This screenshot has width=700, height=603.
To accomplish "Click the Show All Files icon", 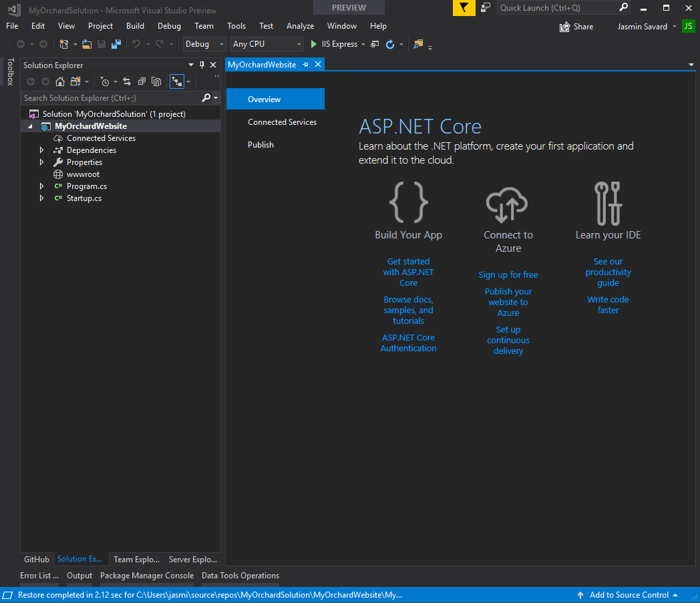I will [156, 81].
